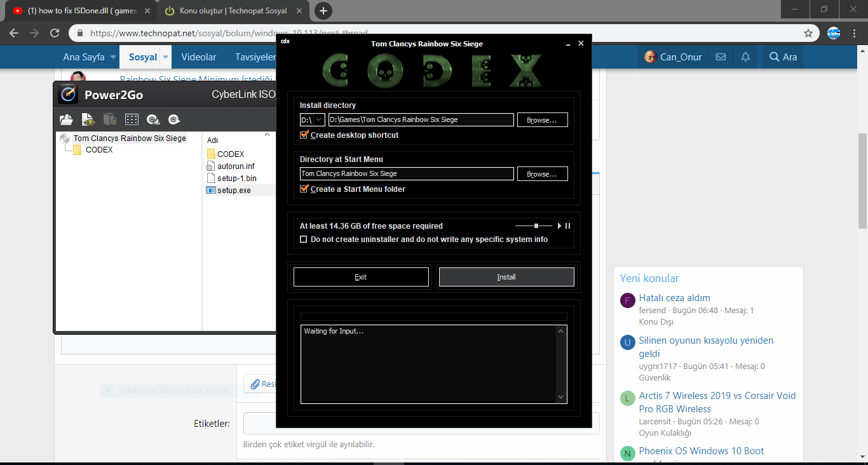The height and width of the screenshot is (465, 868).
Task: Open the Oyun Kulaklığı category link
Action: click(x=665, y=433)
